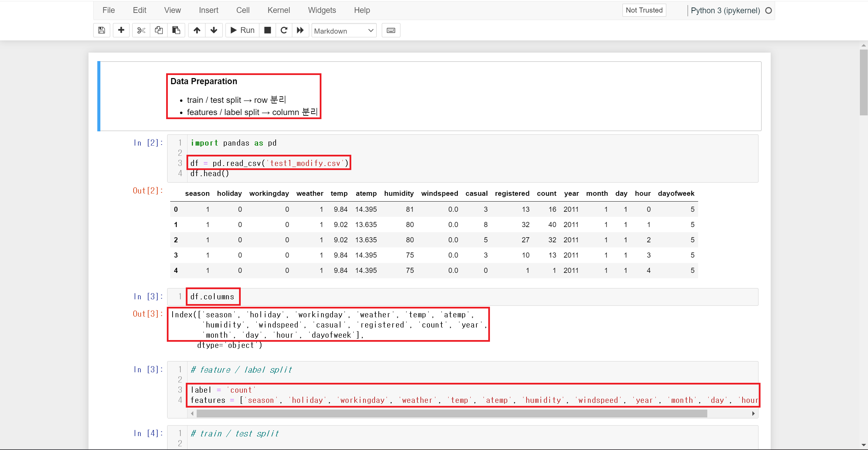868x450 pixels.
Task: Restart the kernel icon
Action: [284, 30]
